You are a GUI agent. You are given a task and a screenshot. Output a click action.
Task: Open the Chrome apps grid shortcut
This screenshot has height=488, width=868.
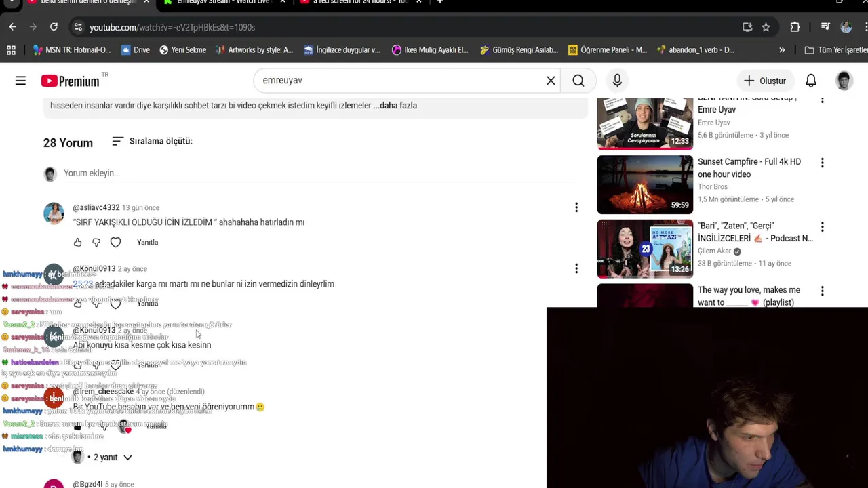tap(11, 50)
